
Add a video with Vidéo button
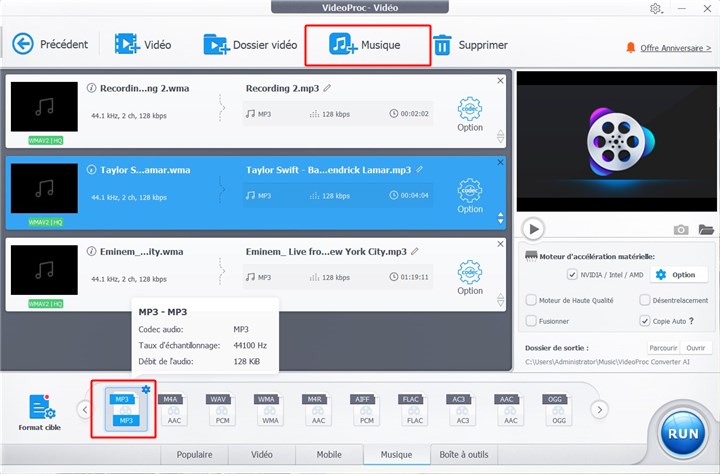(143, 45)
